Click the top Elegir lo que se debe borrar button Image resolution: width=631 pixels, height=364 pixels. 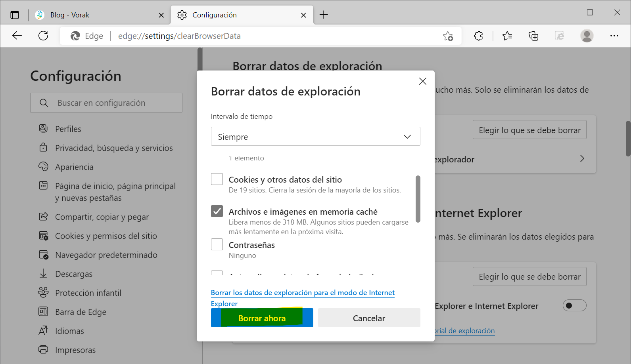(x=529, y=130)
